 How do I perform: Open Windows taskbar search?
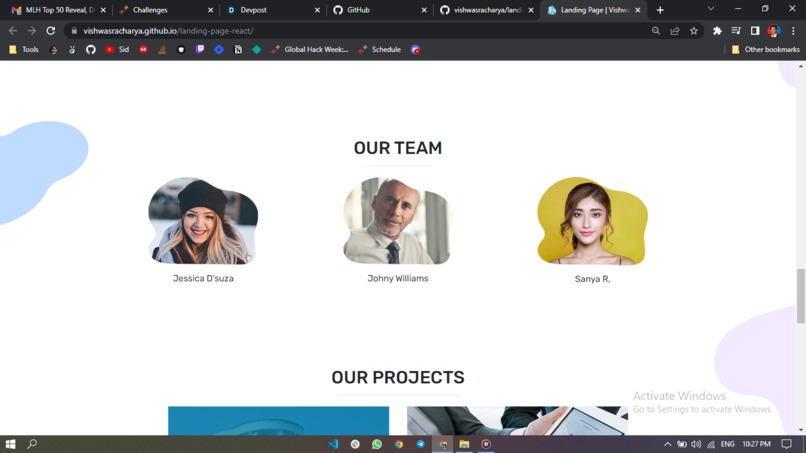tap(32, 444)
